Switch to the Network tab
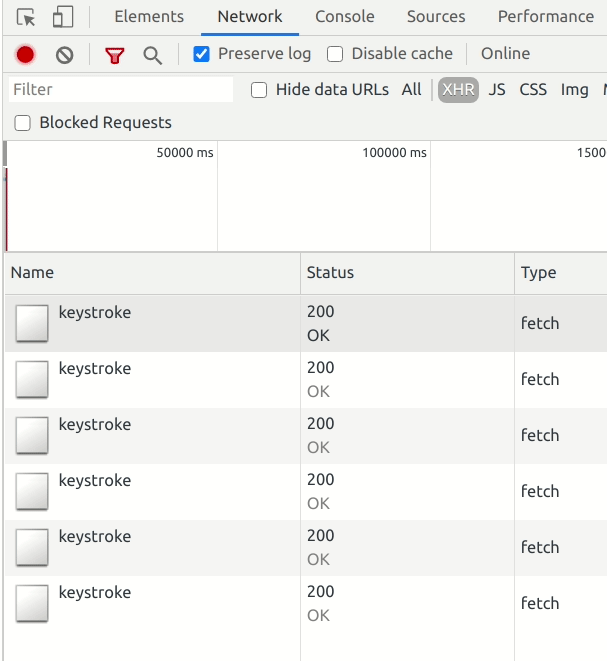This screenshot has width=607, height=661. 250,16
